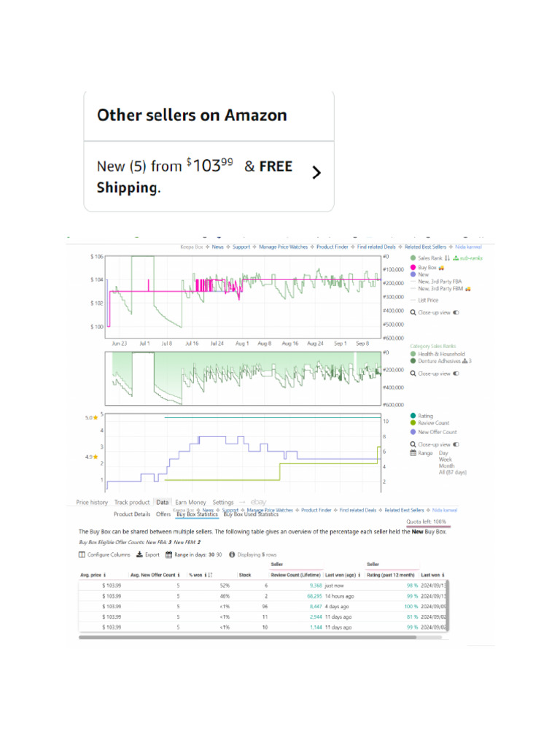This screenshot has height=747, width=560.
Task: Select the Month range option
Action: click(446, 466)
